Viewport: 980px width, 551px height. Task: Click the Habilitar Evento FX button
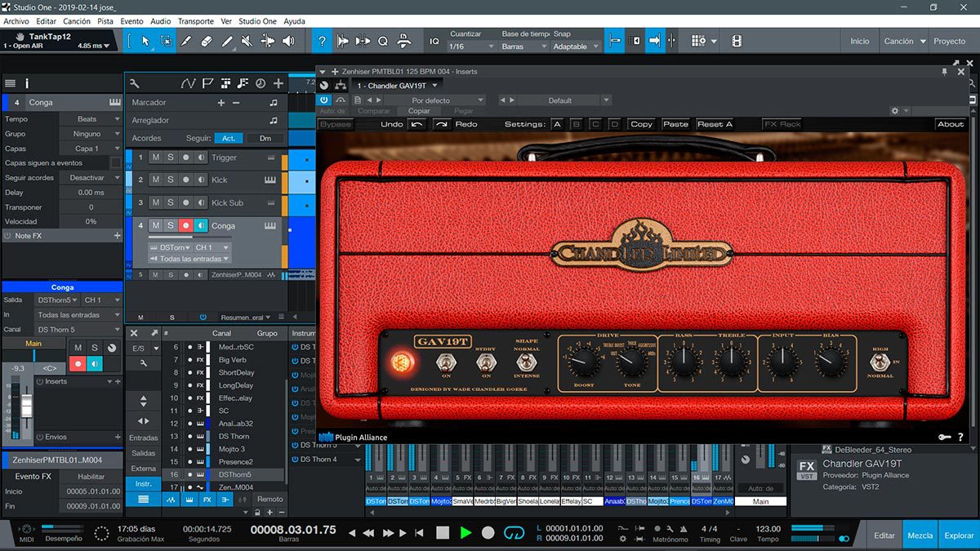click(91, 476)
